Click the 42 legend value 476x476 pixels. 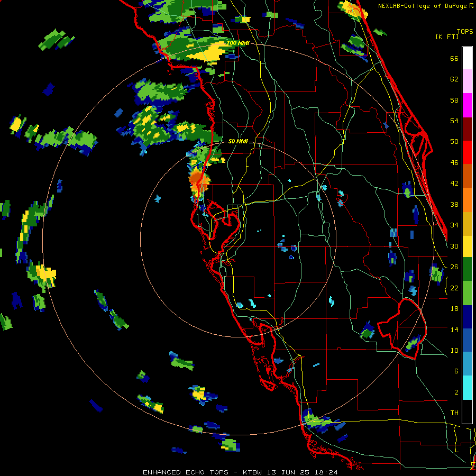point(454,184)
